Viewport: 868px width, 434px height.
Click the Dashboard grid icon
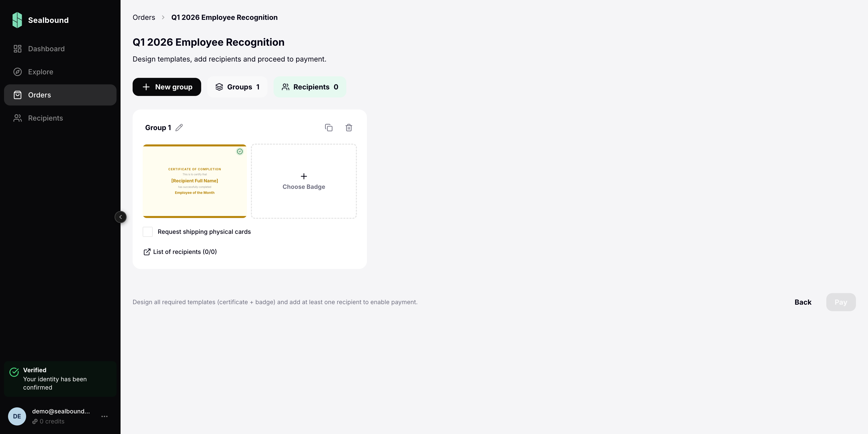(x=18, y=49)
